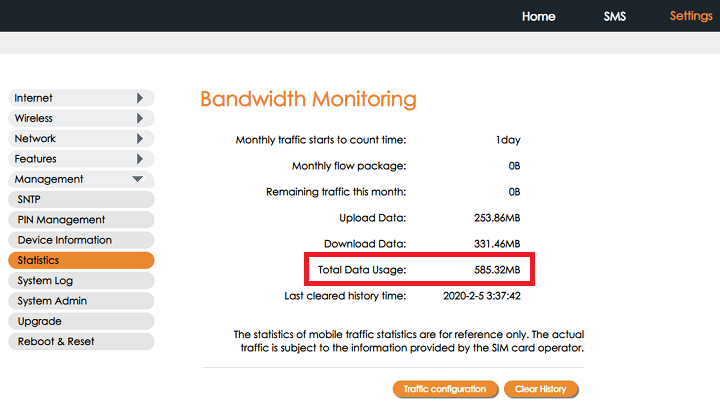720x409 pixels.
Task: Open the Device Information page
Action: [x=81, y=240]
